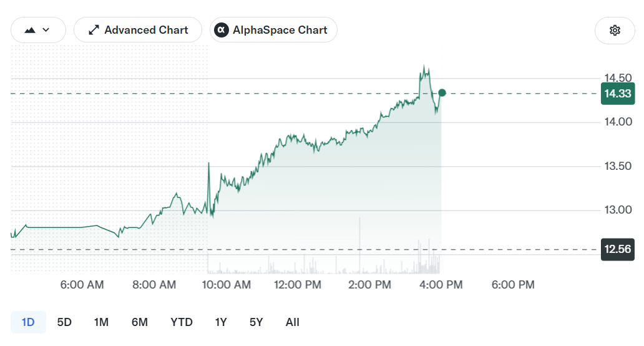This screenshot has height=346, width=644.
Task: Choose the YTD time range
Action: click(x=182, y=322)
